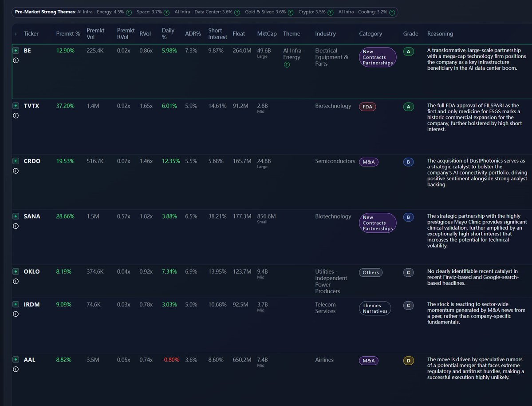Screen dimensions: 532x406
Task: Select the Pre-Market Strong Themes label
Action: click(x=45, y=12)
